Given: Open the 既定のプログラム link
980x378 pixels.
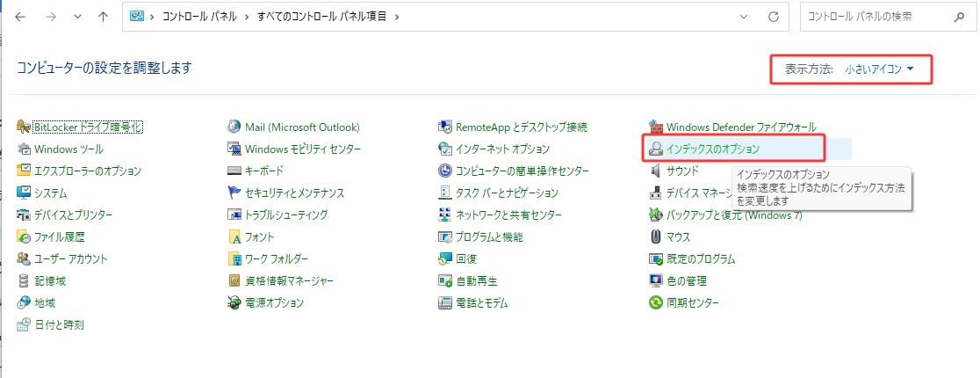Looking at the screenshot, I should click(x=701, y=259).
